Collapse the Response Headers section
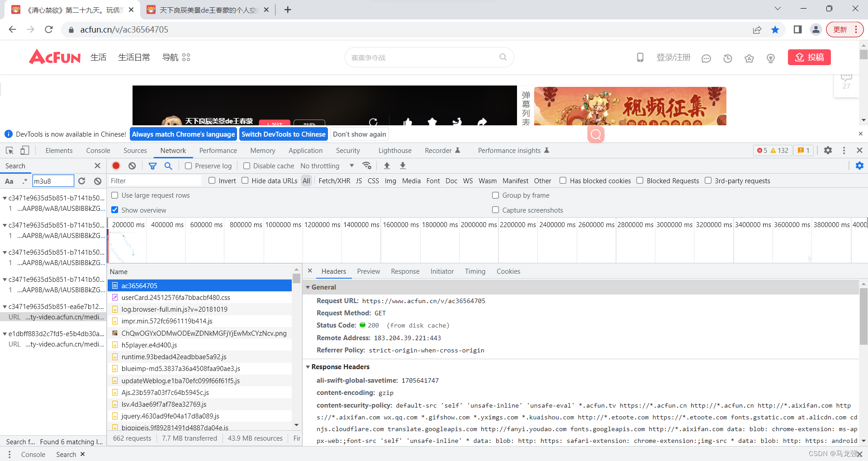The image size is (868, 461). [308, 367]
